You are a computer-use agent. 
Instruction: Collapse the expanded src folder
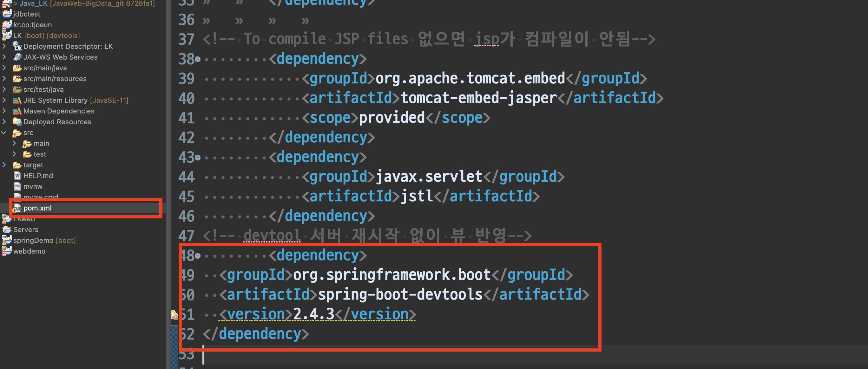click(x=4, y=133)
